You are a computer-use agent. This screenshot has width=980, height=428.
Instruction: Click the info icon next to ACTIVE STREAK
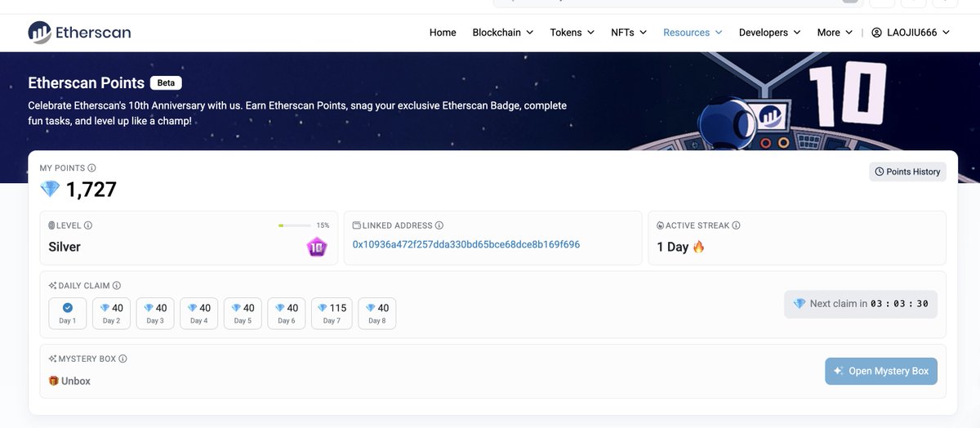click(736, 225)
